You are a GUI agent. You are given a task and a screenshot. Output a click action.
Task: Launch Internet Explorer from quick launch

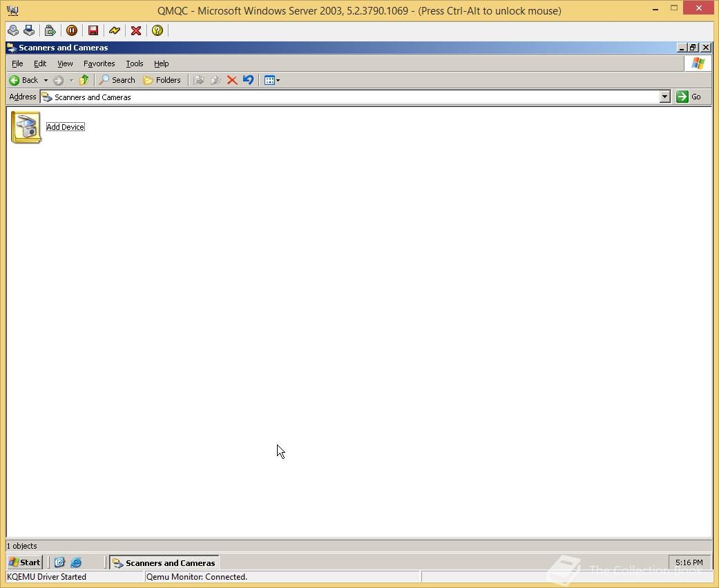click(76, 562)
